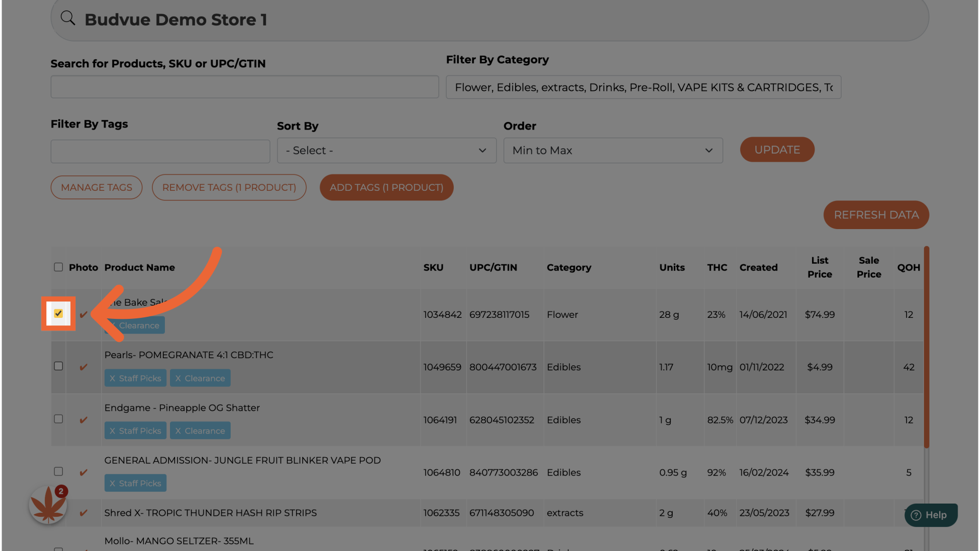Remove Clearance tag from Endgame Pineapple OG Shatter
The height and width of the screenshot is (551, 980).
(x=178, y=431)
